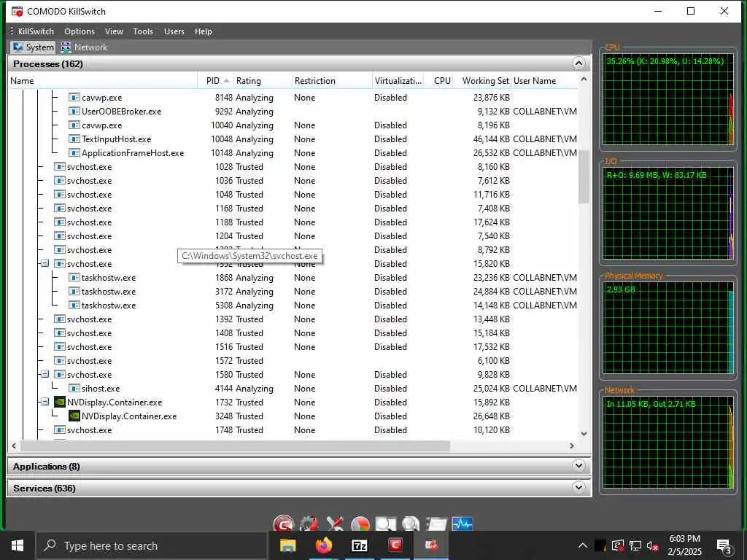The width and height of the screenshot is (747, 560).
Task: Collapse the svchost.exe PID 1580 tree node
Action: click(44, 374)
